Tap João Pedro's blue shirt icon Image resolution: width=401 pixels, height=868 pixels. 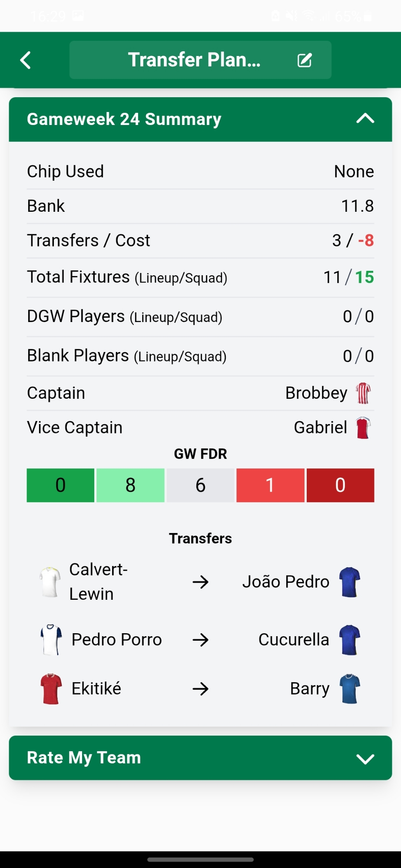point(350,582)
